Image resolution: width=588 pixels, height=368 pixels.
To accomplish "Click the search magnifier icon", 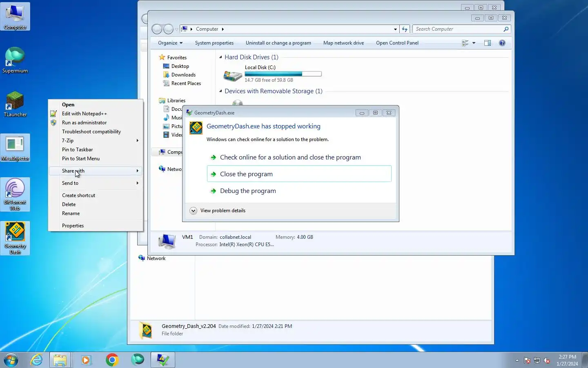I will tap(506, 29).
